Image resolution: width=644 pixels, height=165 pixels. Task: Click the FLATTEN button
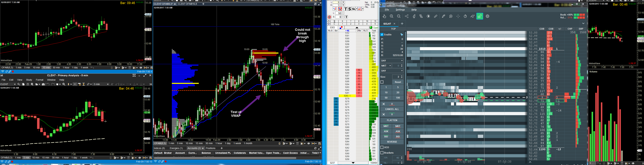392,120
